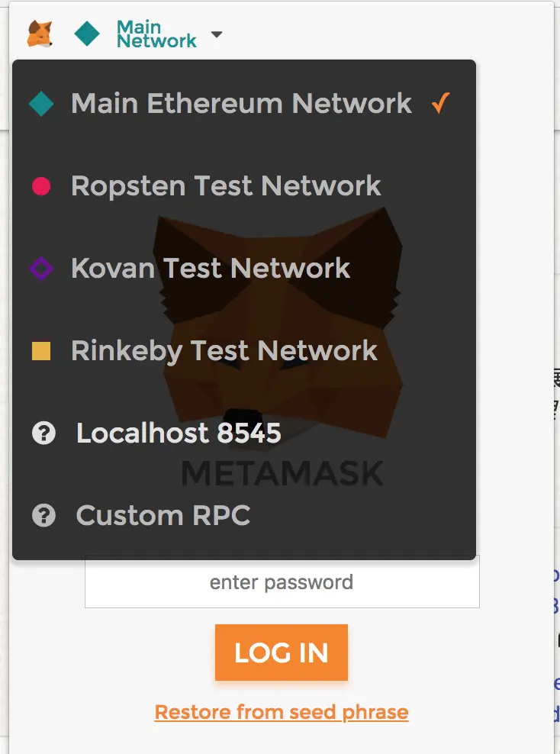Click question mark icon beside Localhost 8545

[x=43, y=434]
